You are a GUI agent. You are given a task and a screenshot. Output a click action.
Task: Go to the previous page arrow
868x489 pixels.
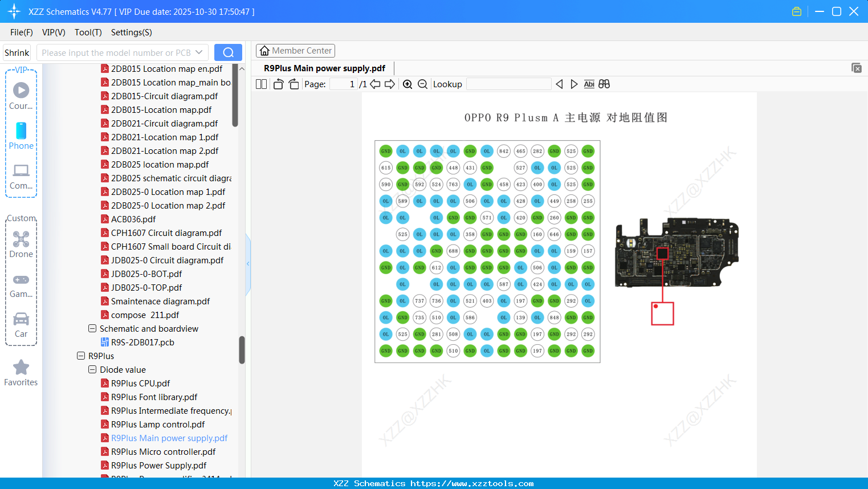375,84
